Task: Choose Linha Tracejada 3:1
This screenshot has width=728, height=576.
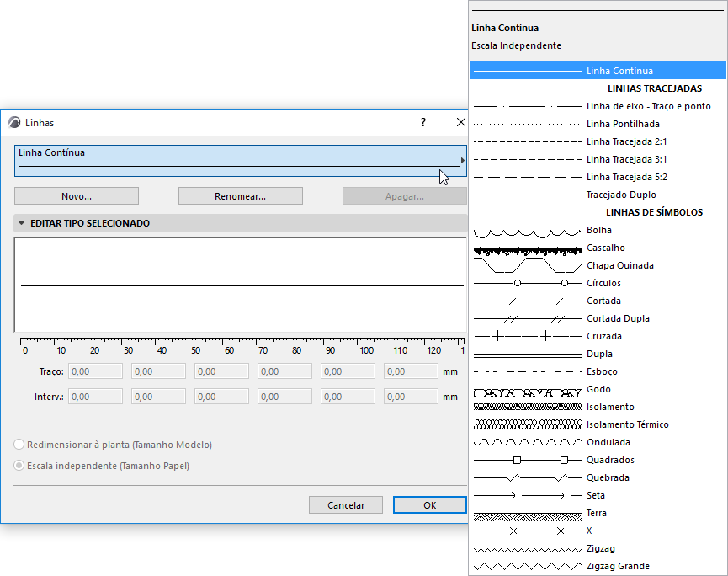Action: point(598,159)
